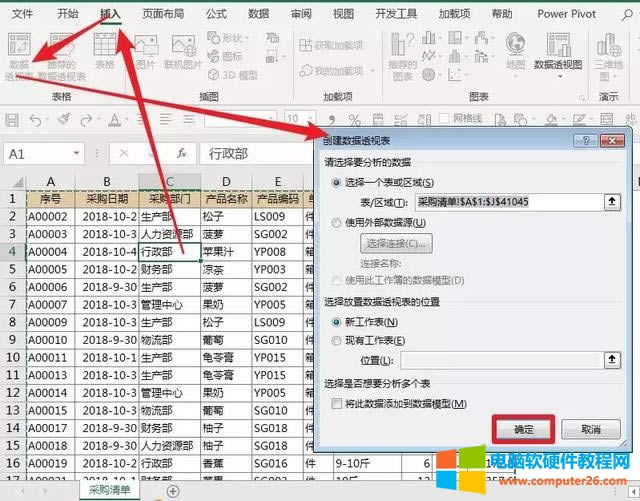Viewport: 640px width, 501px height.
Task: Select the 选择一个表或区域 radio option
Action: pyautogui.click(x=336, y=182)
